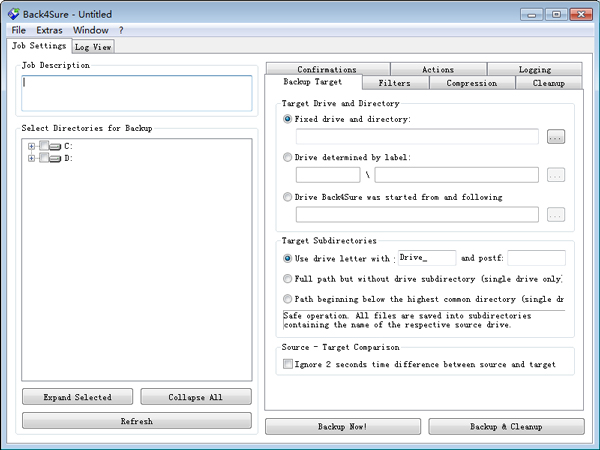Open the Compression tab
Viewport: 600px width, 450px height.
tap(472, 83)
